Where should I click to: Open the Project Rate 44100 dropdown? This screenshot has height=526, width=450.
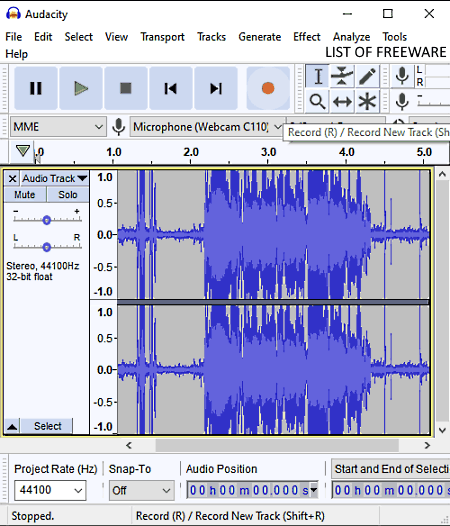pos(50,490)
